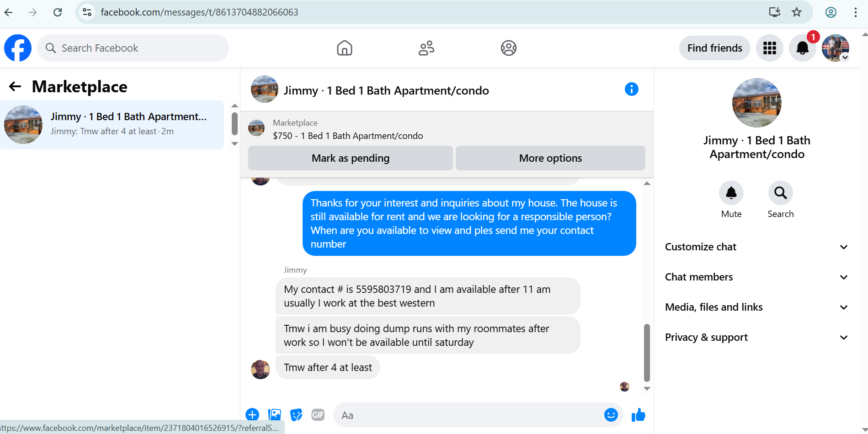Open the Home feed icon
The height and width of the screenshot is (434, 868).
point(345,48)
